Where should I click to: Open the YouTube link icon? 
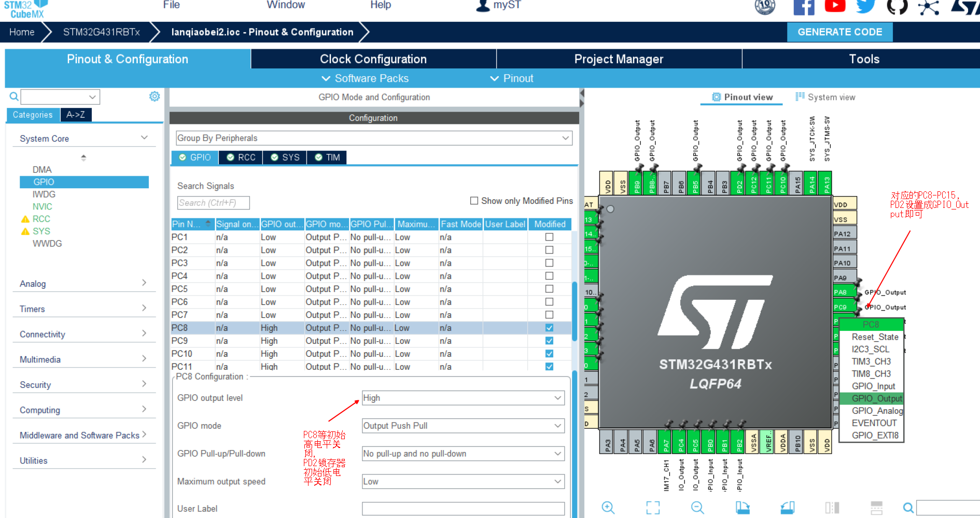tap(835, 7)
